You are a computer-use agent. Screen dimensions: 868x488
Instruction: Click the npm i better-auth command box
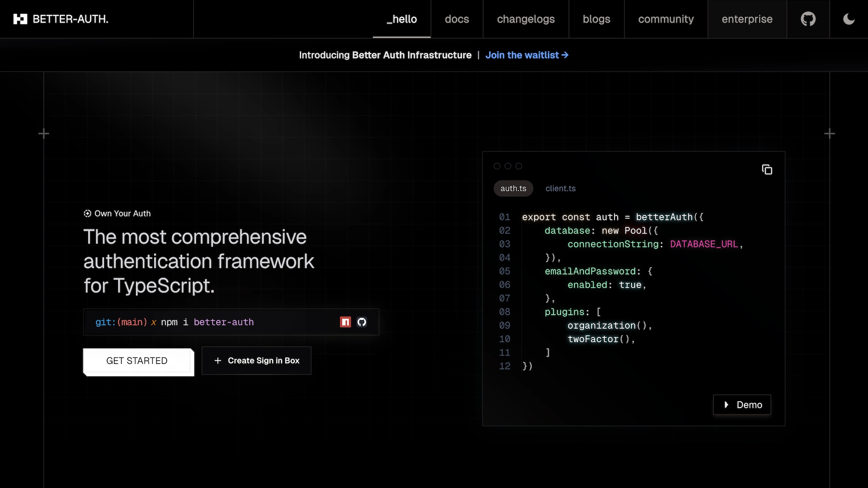[x=208, y=322]
